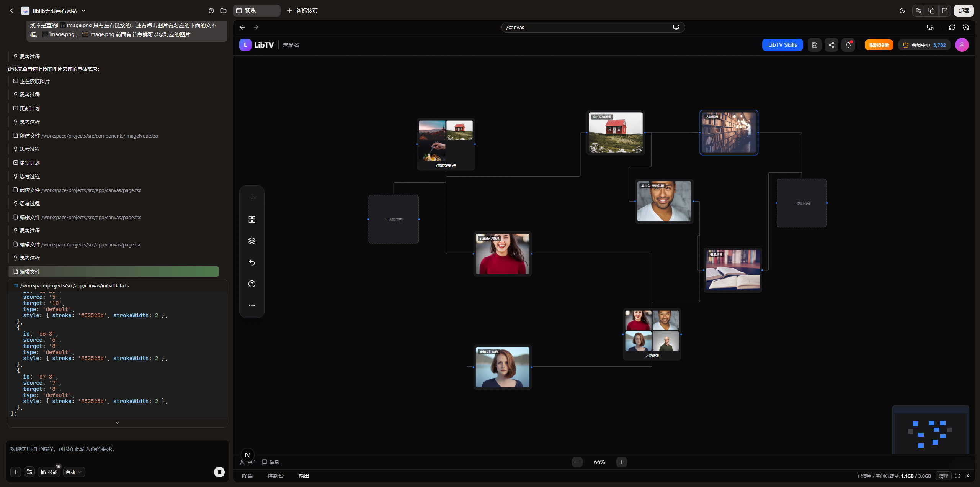
Task: Open the grid templates icon in the canvas toolbar
Action: tap(252, 220)
